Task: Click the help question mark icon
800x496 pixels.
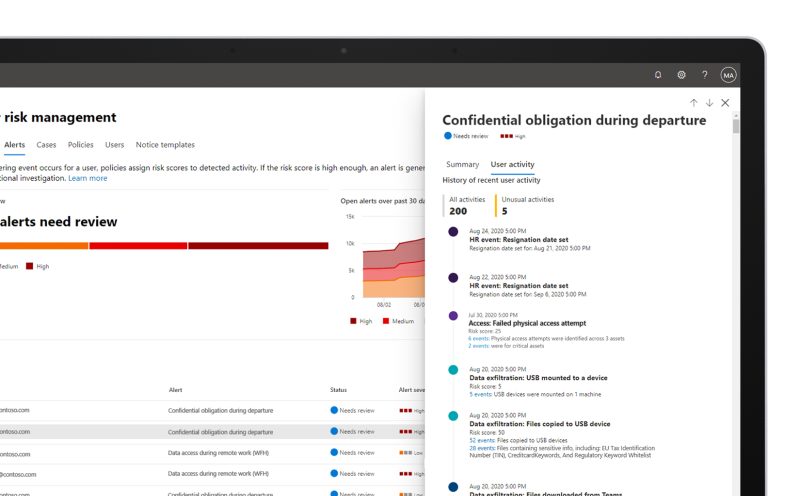Action: coord(704,75)
